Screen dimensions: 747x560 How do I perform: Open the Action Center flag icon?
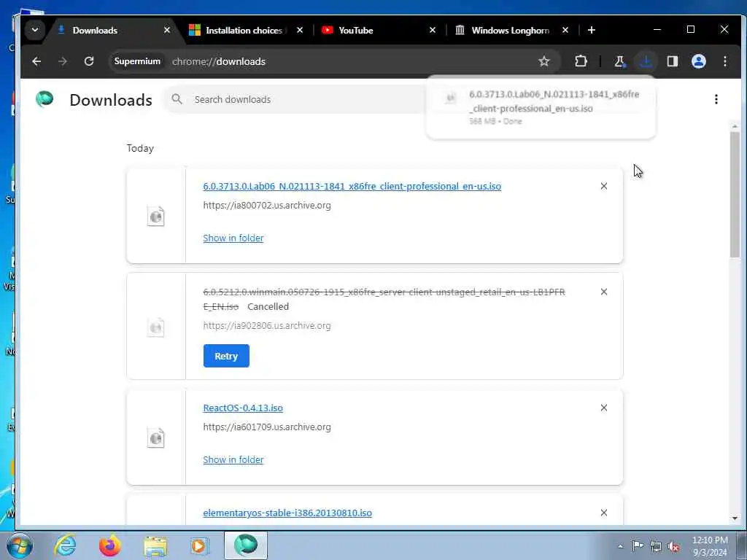(638, 546)
